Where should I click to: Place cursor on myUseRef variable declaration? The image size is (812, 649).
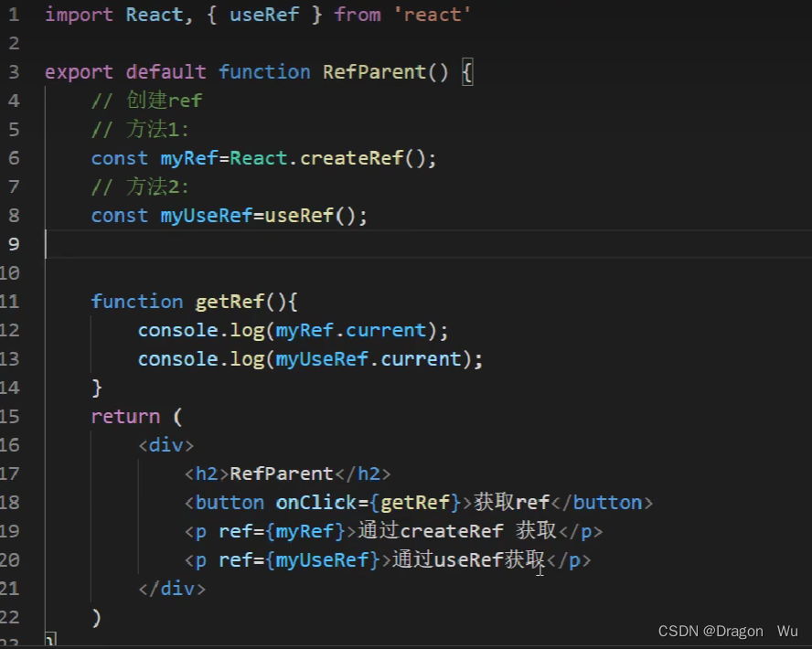click(x=206, y=215)
